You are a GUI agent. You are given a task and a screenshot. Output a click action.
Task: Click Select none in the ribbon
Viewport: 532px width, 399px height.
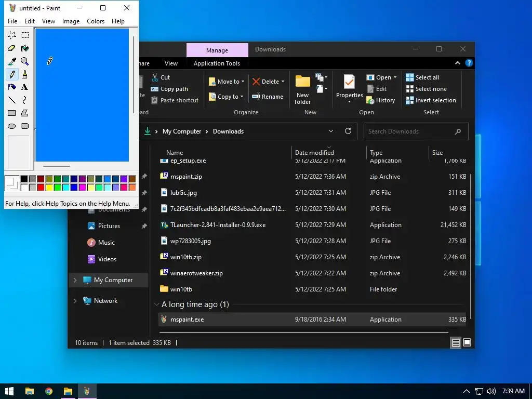[427, 89]
